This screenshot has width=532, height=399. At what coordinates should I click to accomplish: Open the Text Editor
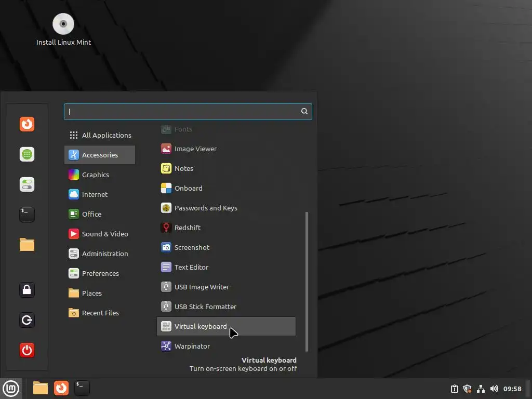(227, 267)
